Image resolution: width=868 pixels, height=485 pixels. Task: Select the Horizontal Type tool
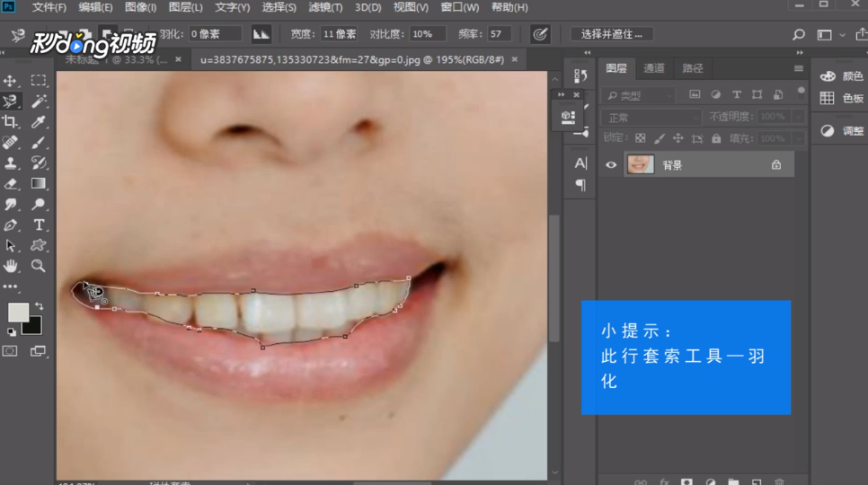(39, 225)
